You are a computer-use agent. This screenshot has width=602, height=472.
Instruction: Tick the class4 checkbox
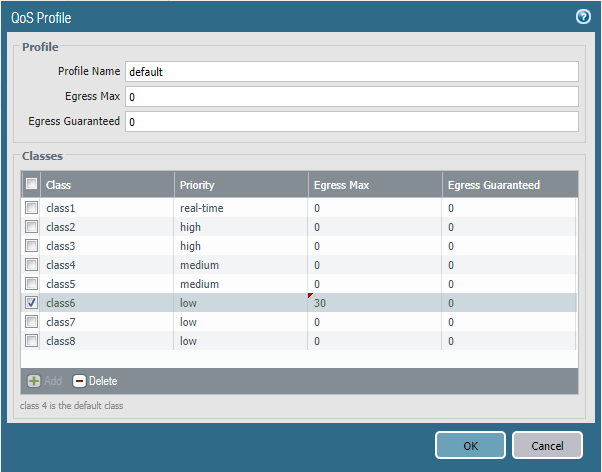[31, 265]
